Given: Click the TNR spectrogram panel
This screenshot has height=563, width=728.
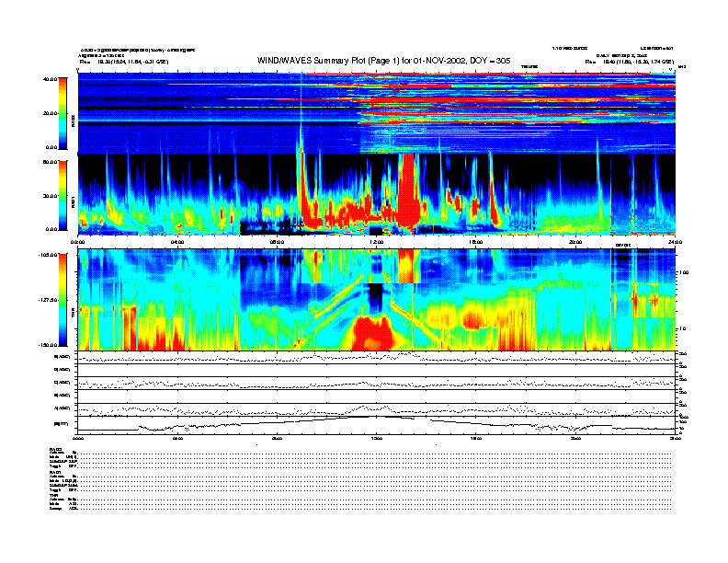Looking at the screenshot, I should pyautogui.click(x=377, y=300).
